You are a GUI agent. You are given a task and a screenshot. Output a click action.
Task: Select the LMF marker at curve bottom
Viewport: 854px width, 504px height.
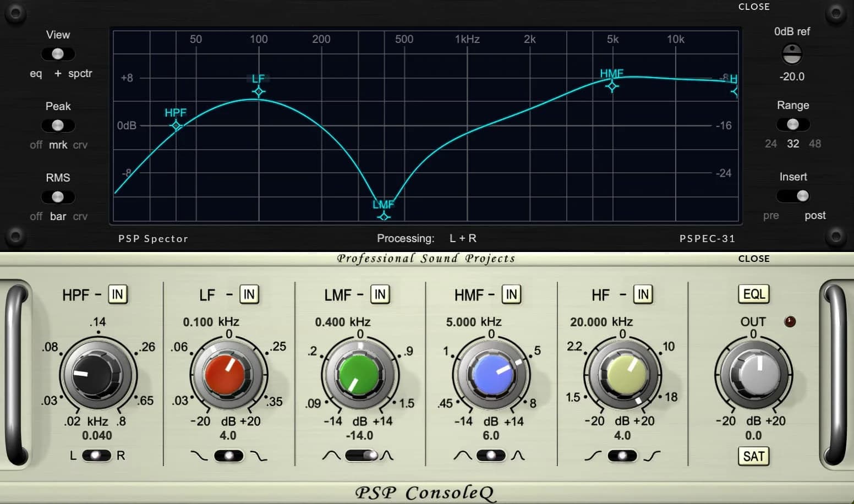point(384,216)
